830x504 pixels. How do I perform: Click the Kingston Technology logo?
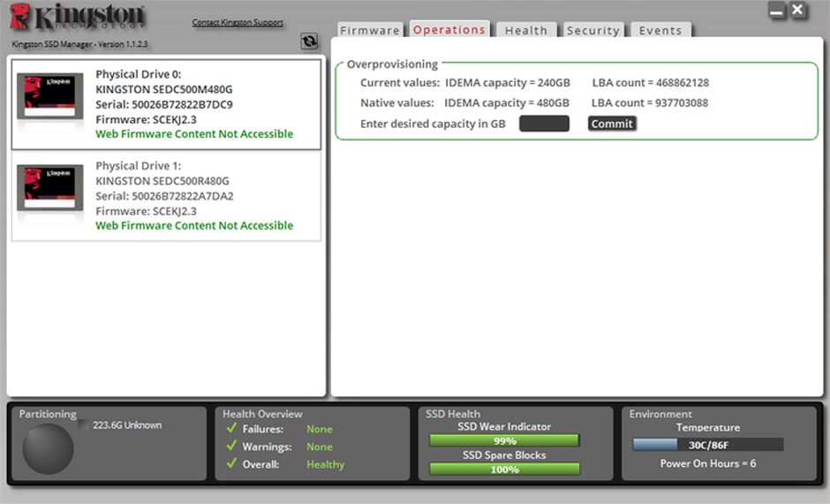coord(78,18)
